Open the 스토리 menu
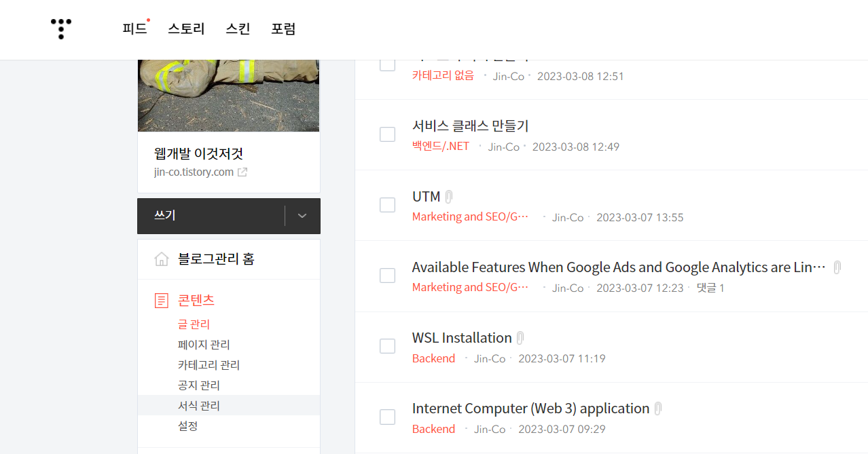This screenshot has height=454, width=868. tap(186, 29)
